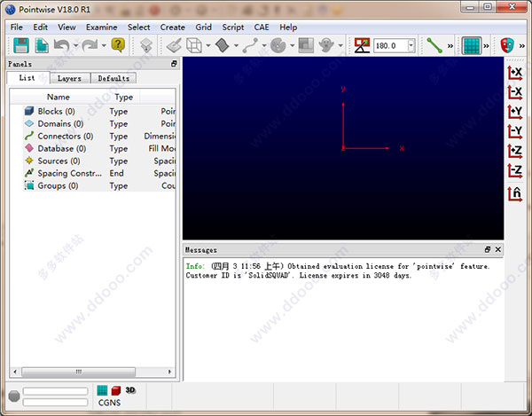Select the Sources (0) row
This screenshot has width=532, height=416.
coord(99,161)
